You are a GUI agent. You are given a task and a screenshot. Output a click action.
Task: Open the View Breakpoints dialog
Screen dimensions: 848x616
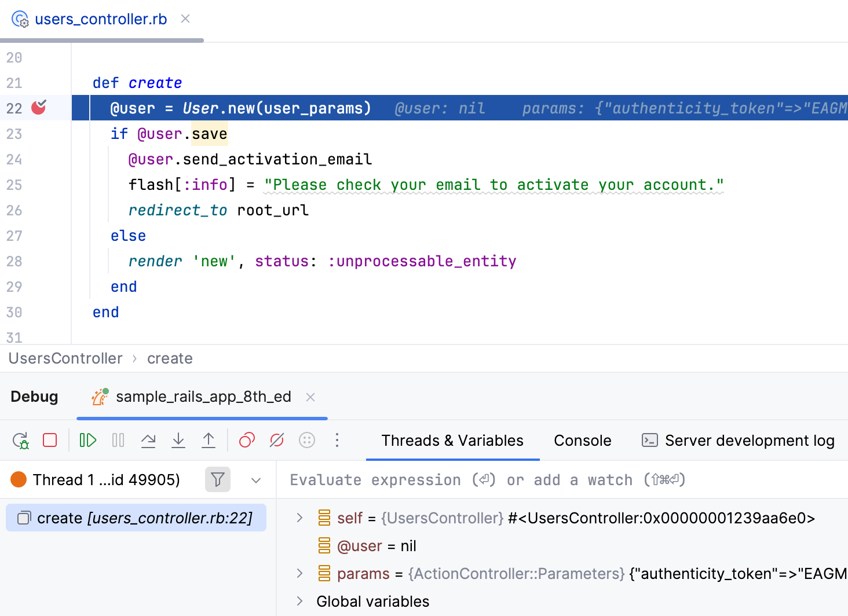click(x=247, y=441)
